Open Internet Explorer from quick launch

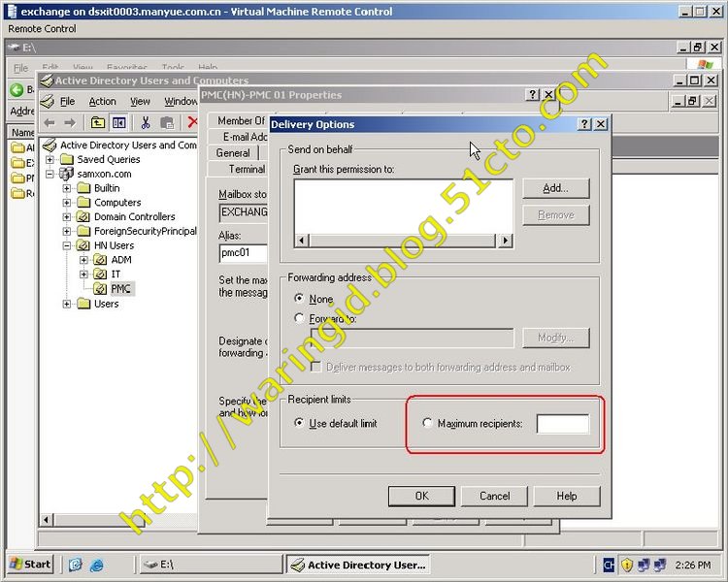96,565
